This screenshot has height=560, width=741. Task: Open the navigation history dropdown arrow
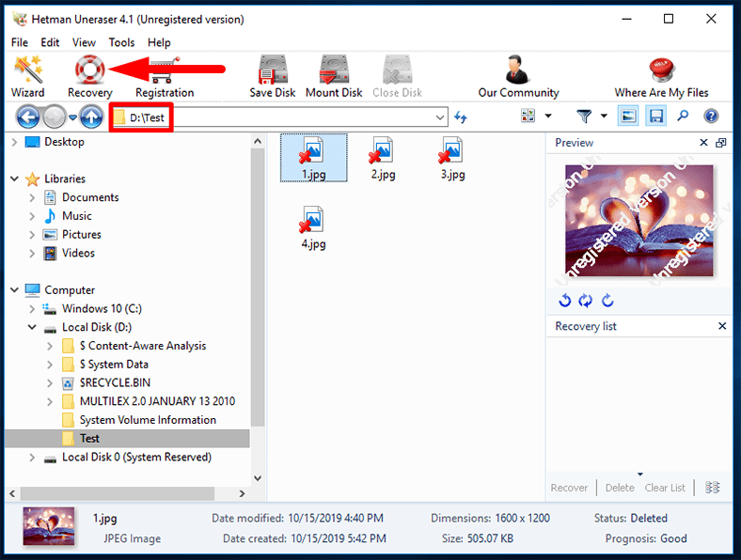tap(72, 117)
